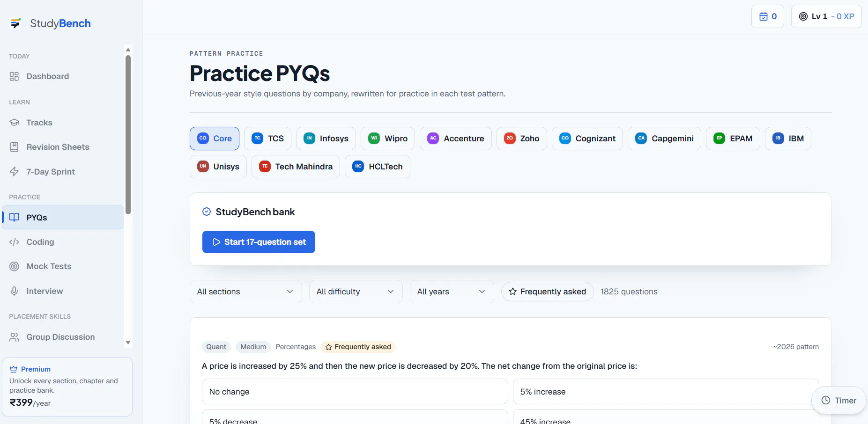Click the Coding brackets icon

[15, 242]
